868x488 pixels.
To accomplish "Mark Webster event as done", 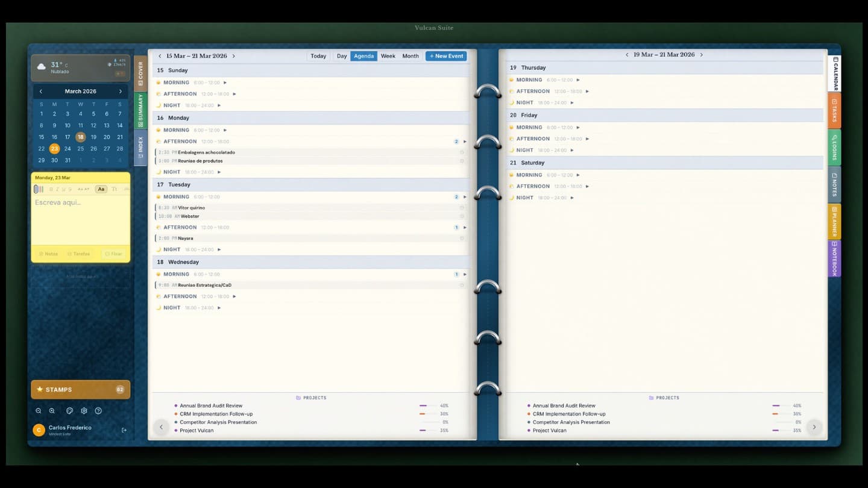I will click(462, 216).
